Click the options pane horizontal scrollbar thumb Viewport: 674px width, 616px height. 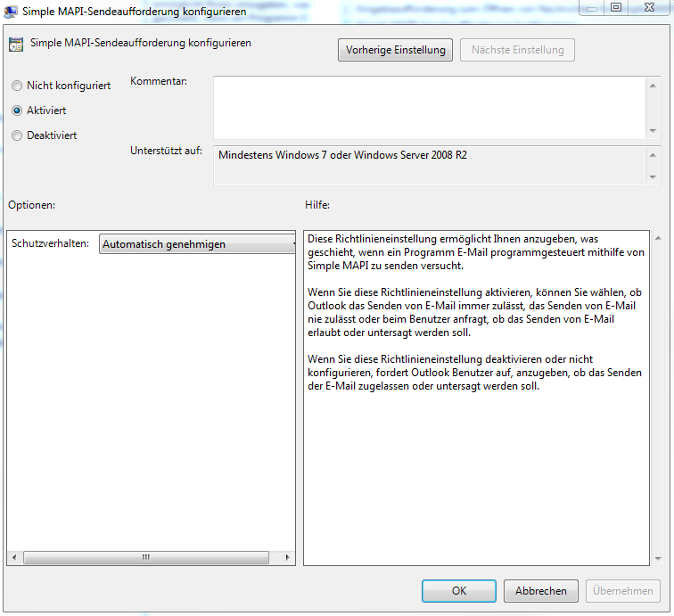(x=146, y=557)
